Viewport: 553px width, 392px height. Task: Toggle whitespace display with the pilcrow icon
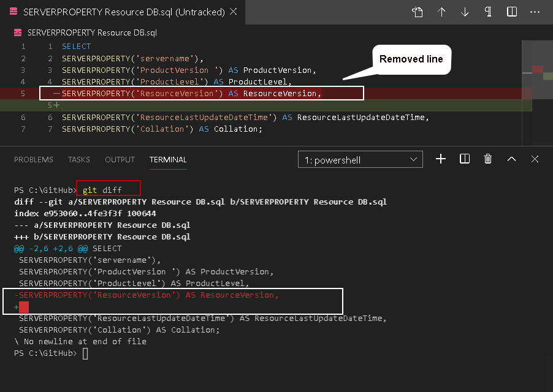(x=488, y=12)
